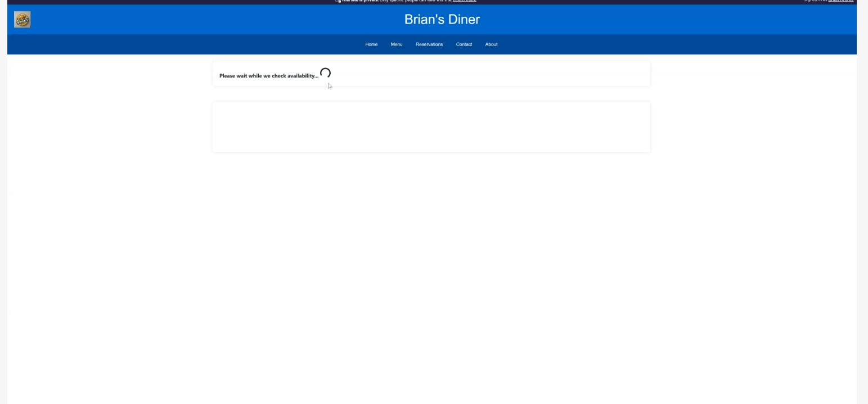Click the Brian's Diner site title
This screenshot has width=868, height=404.
pyautogui.click(x=442, y=20)
